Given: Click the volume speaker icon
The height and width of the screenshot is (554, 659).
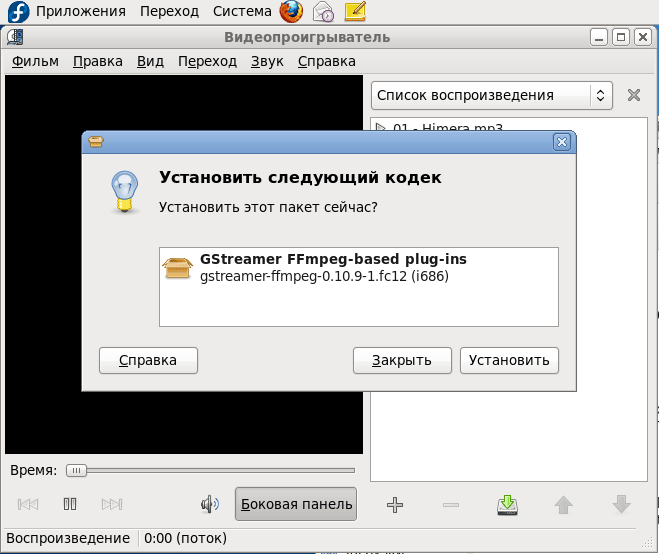Looking at the screenshot, I should coord(209,504).
